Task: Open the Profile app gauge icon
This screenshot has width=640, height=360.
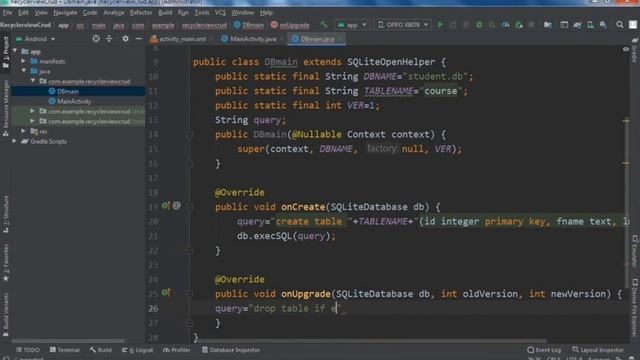Action: pos(506,25)
